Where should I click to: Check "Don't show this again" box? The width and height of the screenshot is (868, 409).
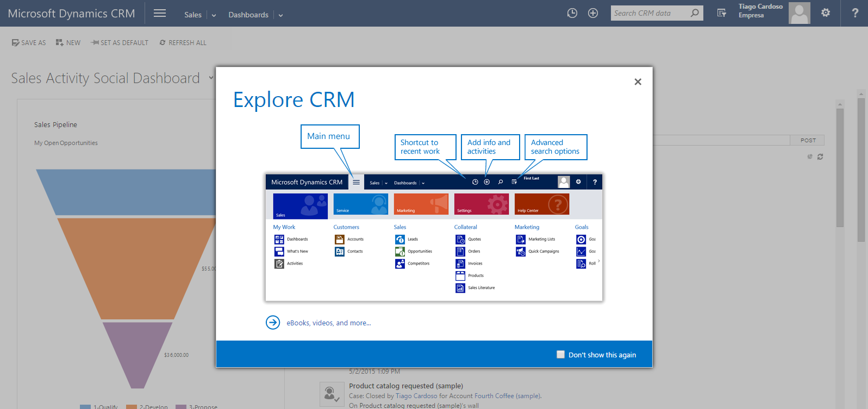coord(560,355)
